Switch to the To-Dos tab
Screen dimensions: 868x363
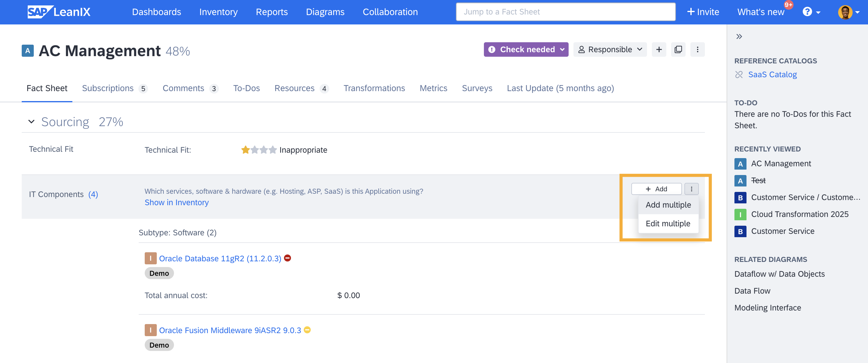pyautogui.click(x=246, y=88)
